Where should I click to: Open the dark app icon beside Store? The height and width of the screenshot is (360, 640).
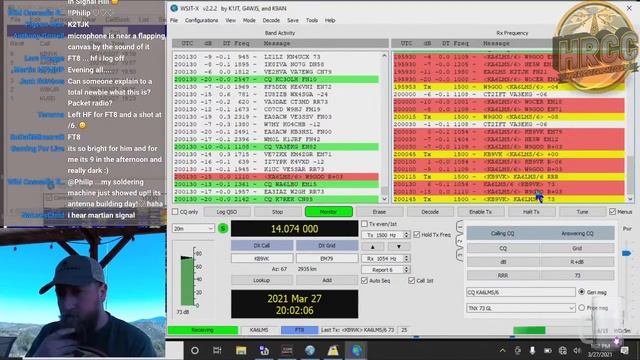click(287, 350)
